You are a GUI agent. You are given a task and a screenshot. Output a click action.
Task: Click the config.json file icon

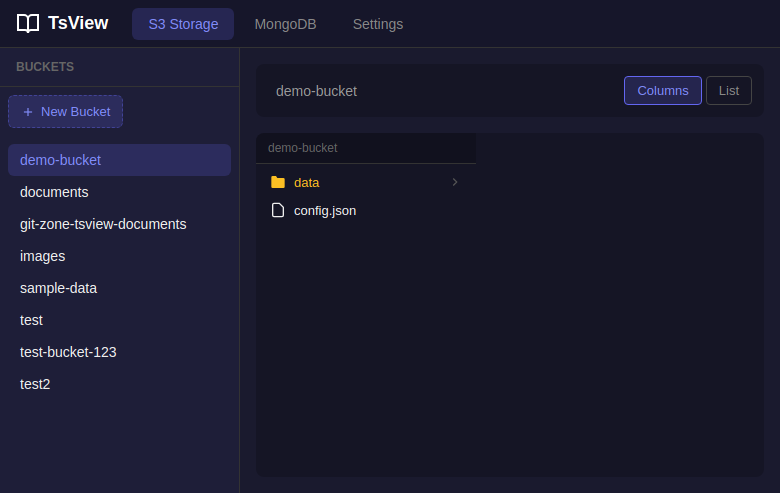coord(278,211)
